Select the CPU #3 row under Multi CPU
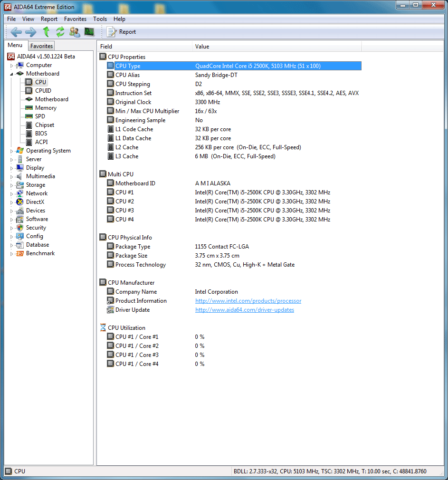 [234, 211]
